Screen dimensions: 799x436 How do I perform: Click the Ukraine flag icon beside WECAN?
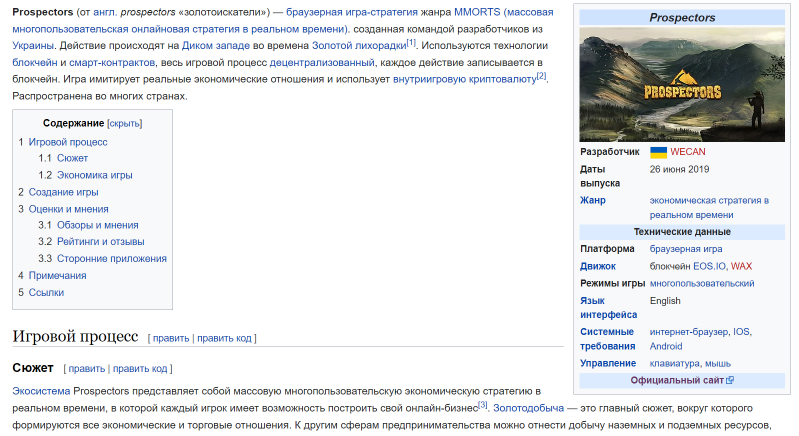(x=658, y=152)
